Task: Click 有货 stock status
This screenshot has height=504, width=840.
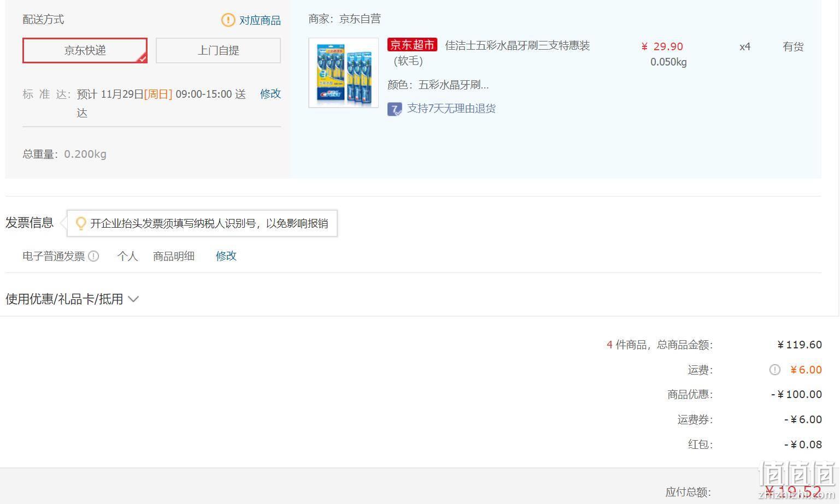Action: (793, 47)
